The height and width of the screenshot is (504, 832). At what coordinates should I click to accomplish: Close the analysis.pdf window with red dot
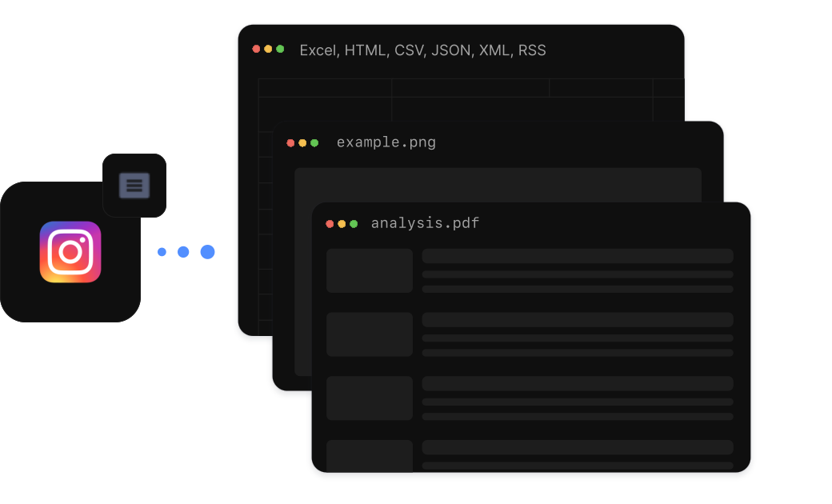tap(330, 224)
